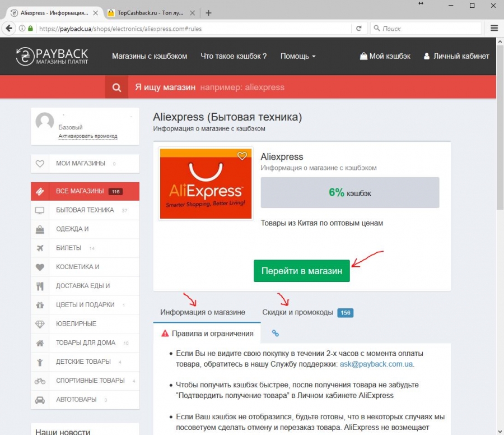Viewport: 504px width, 435px height.
Task: Click the shopping bag icon beside Одежда и
Action: click(40, 229)
